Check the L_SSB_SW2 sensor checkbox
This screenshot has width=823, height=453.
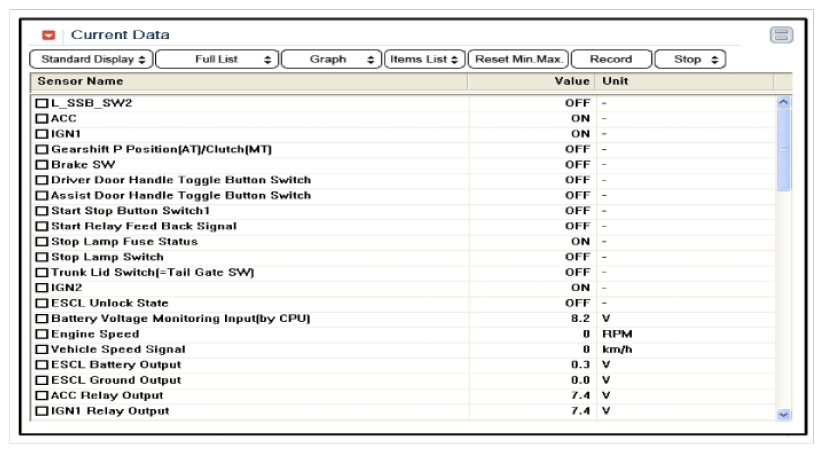[42, 103]
